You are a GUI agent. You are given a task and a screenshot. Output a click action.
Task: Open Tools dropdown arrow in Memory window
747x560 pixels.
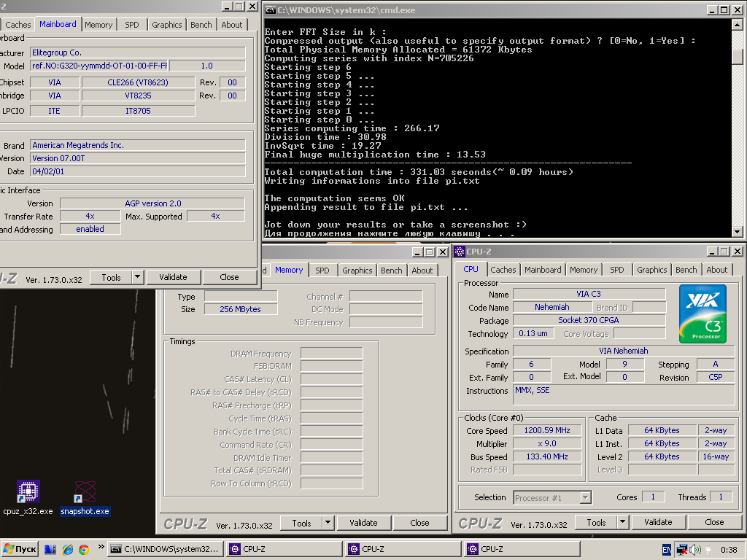pos(328,523)
